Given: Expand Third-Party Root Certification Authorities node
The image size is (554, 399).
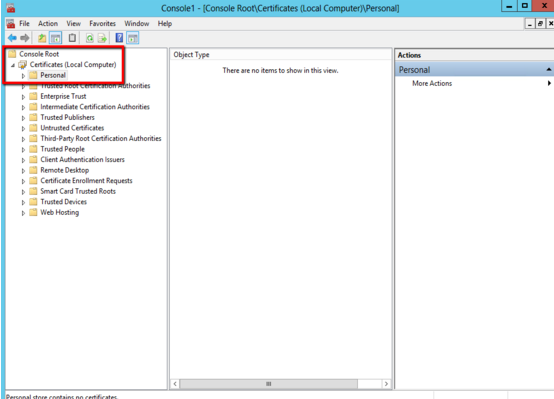Looking at the screenshot, I should pyautogui.click(x=23, y=139).
